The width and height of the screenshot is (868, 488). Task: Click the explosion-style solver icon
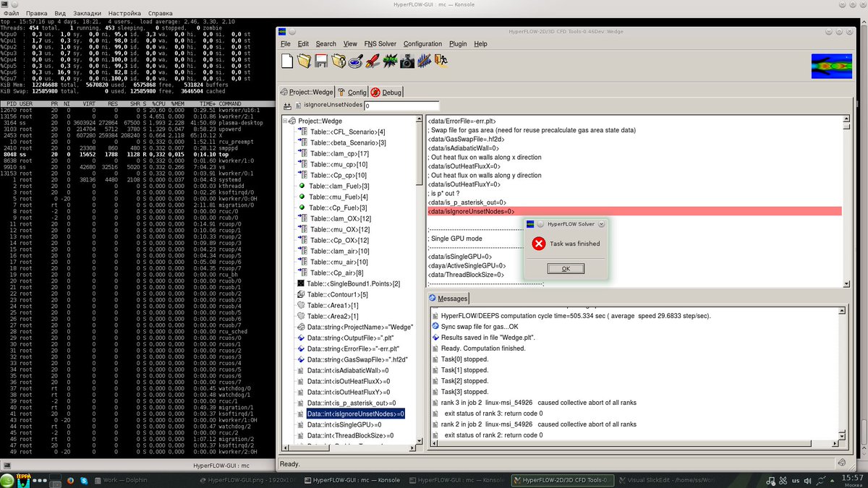[390, 61]
